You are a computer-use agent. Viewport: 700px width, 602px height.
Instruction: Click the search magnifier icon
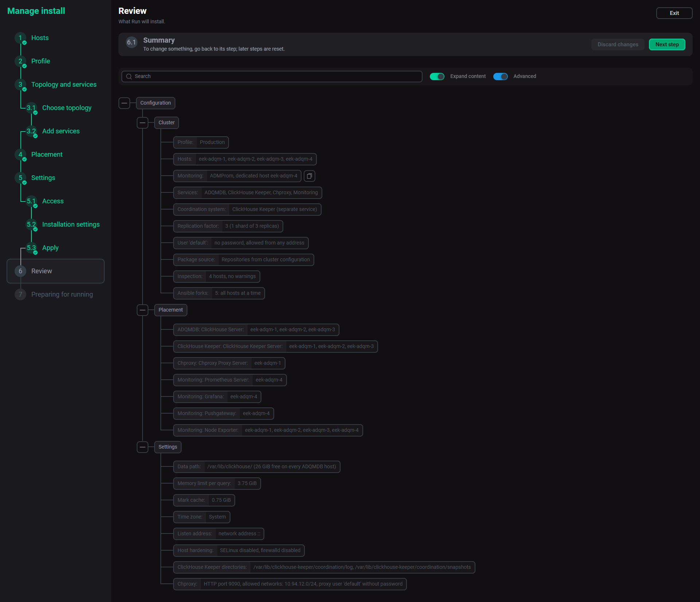click(129, 77)
